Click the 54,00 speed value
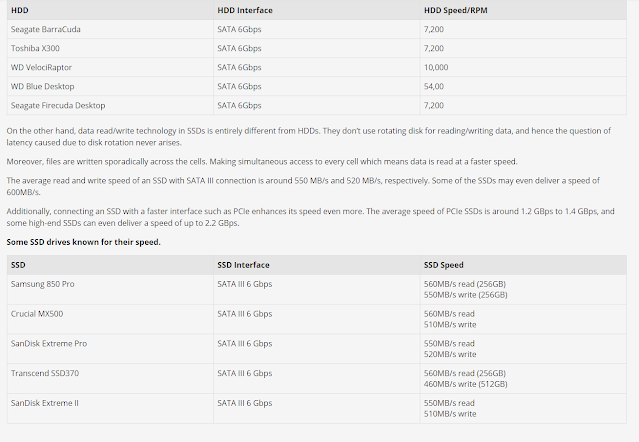This screenshot has width=639, height=442. point(435,86)
